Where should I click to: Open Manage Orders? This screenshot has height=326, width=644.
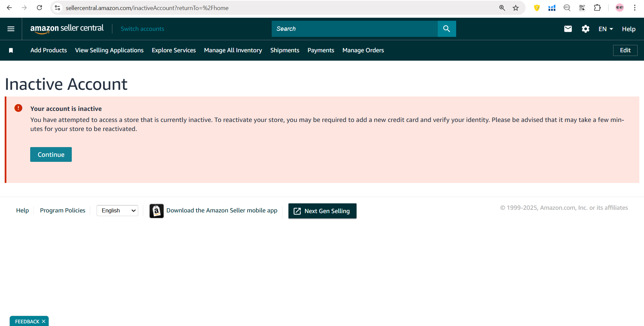363,50
